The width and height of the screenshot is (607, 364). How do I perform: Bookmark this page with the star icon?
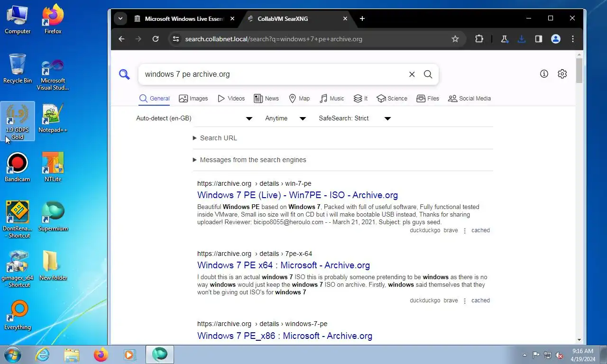(455, 39)
